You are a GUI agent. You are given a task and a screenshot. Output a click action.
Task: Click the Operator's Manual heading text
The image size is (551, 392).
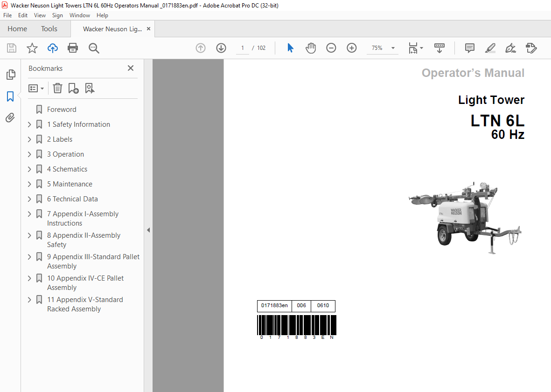(x=473, y=73)
